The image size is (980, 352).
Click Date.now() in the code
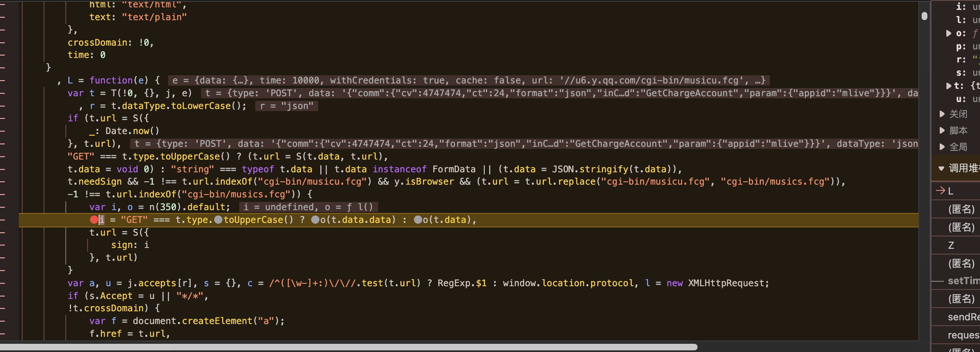tap(132, 131)
